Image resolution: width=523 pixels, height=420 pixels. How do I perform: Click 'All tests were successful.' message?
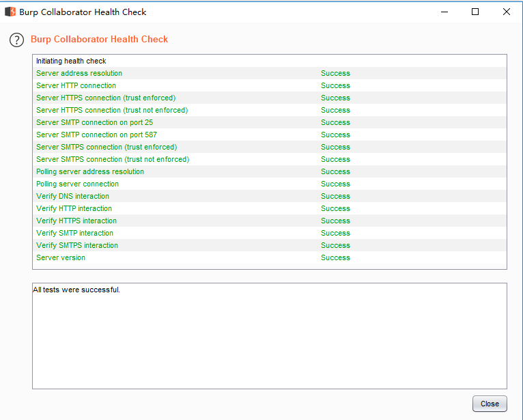(x=76, y=290)
